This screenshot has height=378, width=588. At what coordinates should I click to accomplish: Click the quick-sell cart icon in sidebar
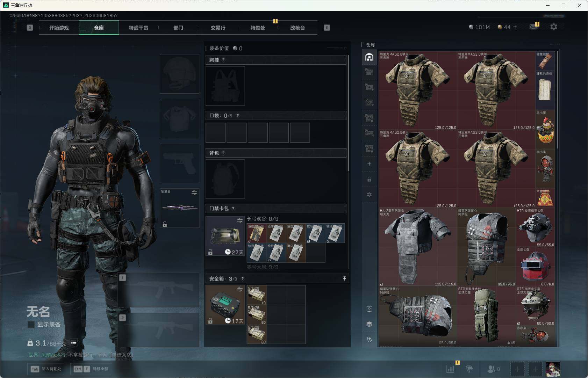(369, 339)
